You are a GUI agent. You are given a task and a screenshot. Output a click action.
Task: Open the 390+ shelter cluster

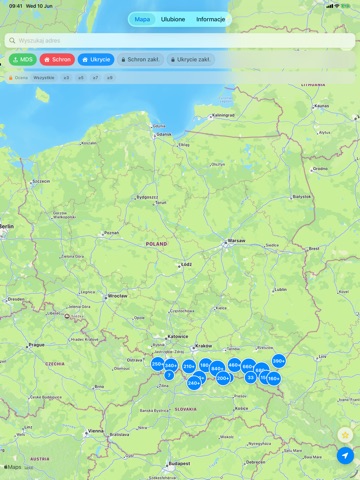(x=279, y=361)
